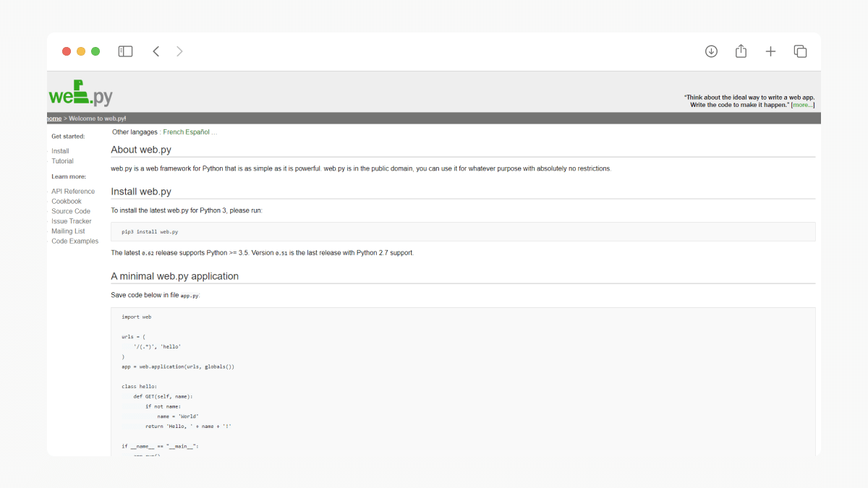Viewport: 868px width, 488px height.
Task: Open the Mailing List link
Action: [68, 231]
